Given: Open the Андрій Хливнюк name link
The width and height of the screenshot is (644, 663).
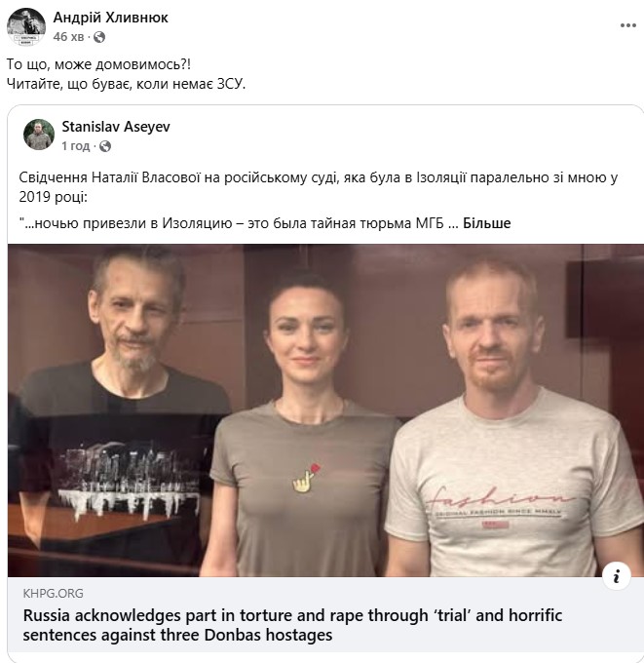Looking at the screenshot, I should [x=110, y=18].
